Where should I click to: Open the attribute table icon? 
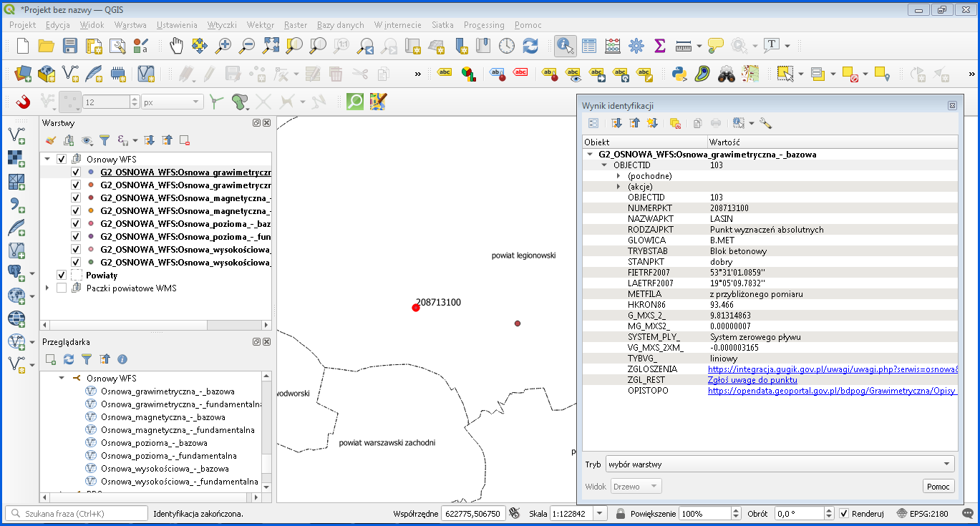(x=589, y=46)
